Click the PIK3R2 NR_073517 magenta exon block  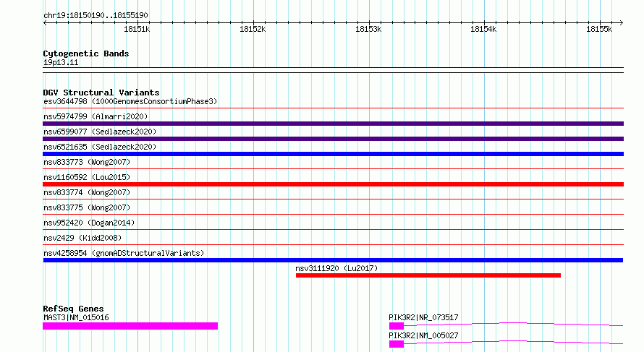(x=397, y=326)
